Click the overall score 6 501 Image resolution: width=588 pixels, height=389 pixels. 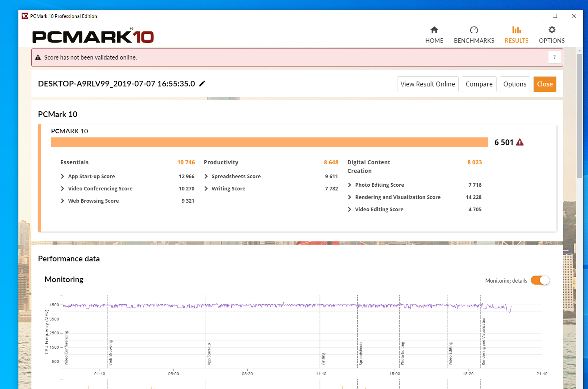(x=504, y=142)
